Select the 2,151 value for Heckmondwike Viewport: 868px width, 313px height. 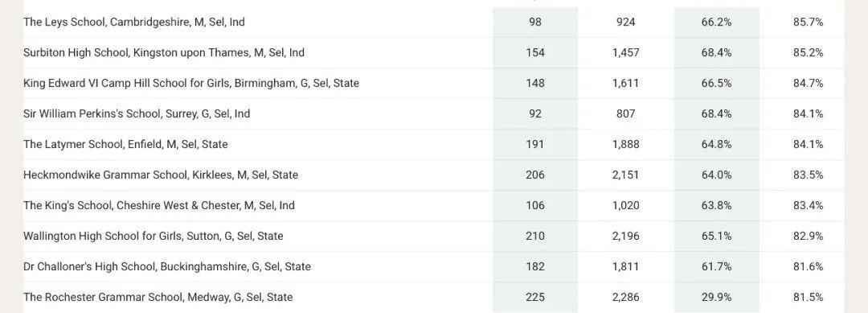pos(625,175)
